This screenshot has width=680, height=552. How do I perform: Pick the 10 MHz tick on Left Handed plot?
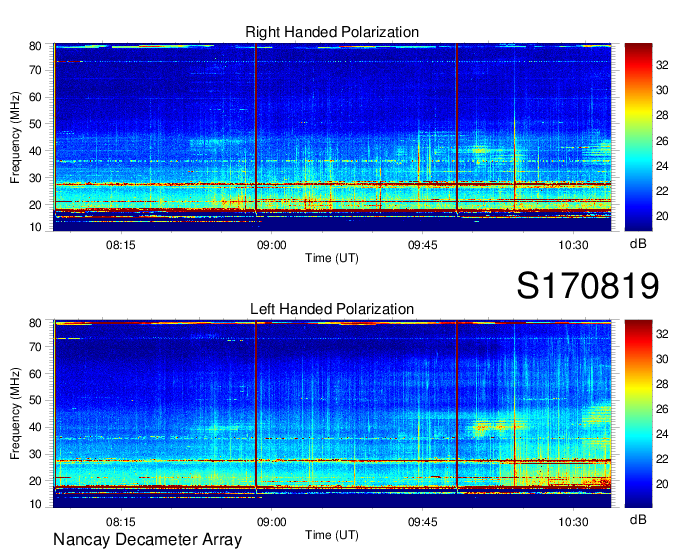pos(35,504)
